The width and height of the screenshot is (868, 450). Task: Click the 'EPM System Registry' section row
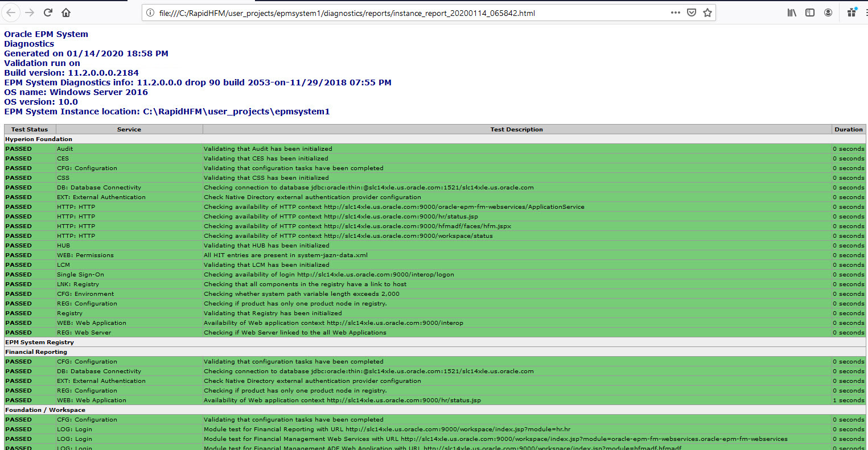(435, 342)
